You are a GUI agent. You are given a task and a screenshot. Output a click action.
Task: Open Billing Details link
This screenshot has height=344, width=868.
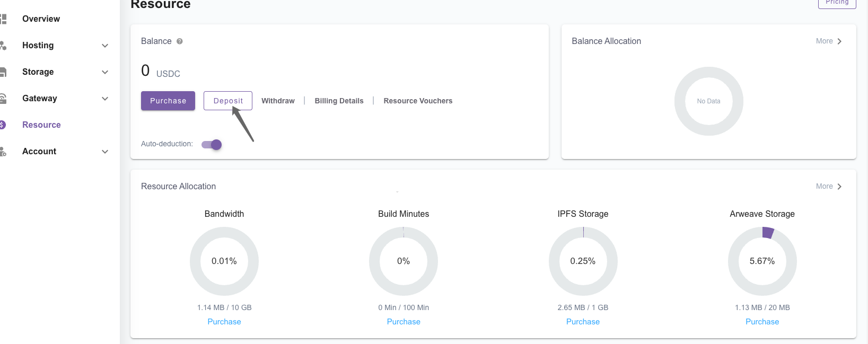(339, 101)
